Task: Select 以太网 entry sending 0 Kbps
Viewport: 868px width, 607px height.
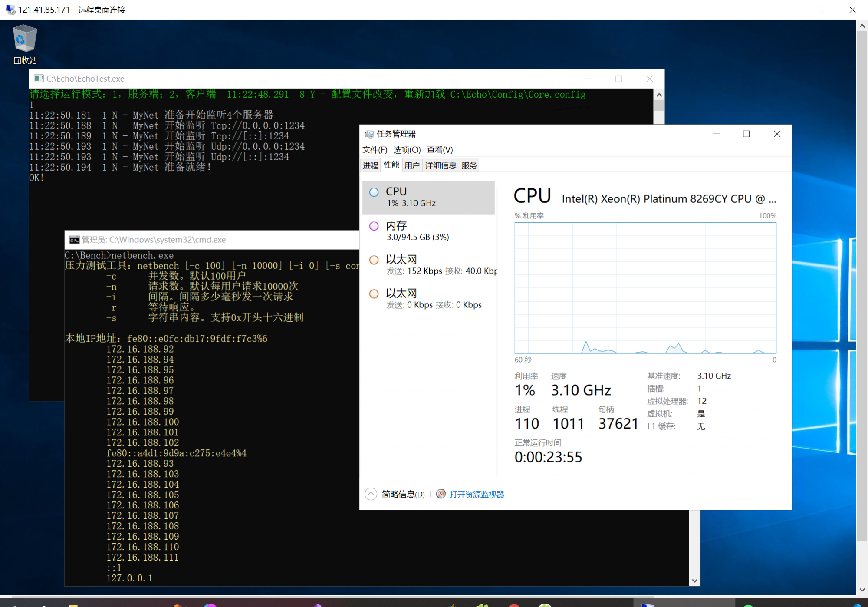Action: click(428, 299)
